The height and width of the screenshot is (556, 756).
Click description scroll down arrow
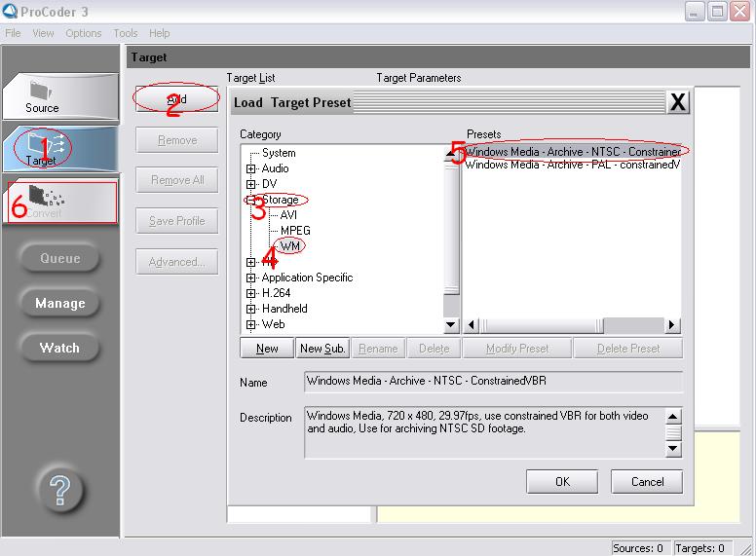pyautogui.click(x=673, y=449)
